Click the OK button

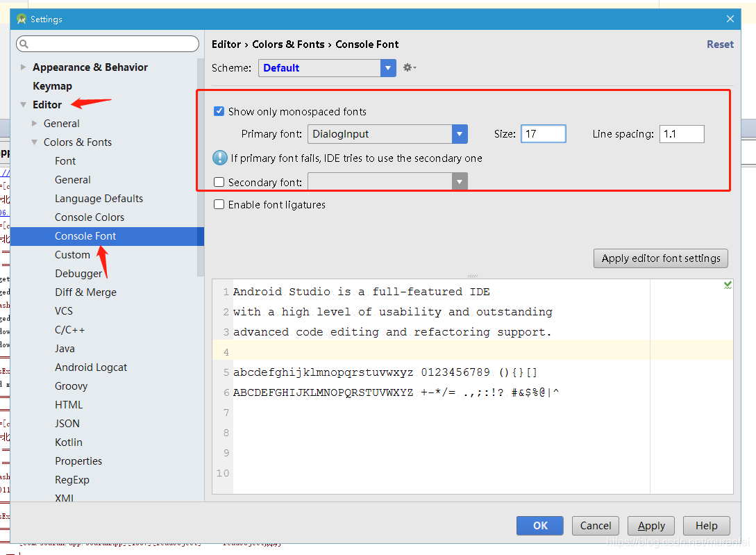tap(540, 526)
